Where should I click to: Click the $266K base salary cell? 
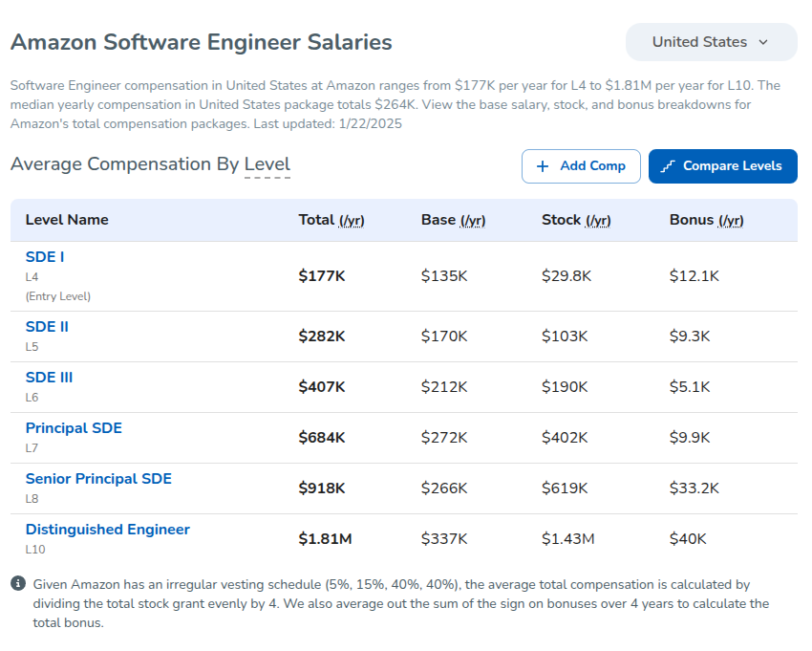[x=444, y=488]
